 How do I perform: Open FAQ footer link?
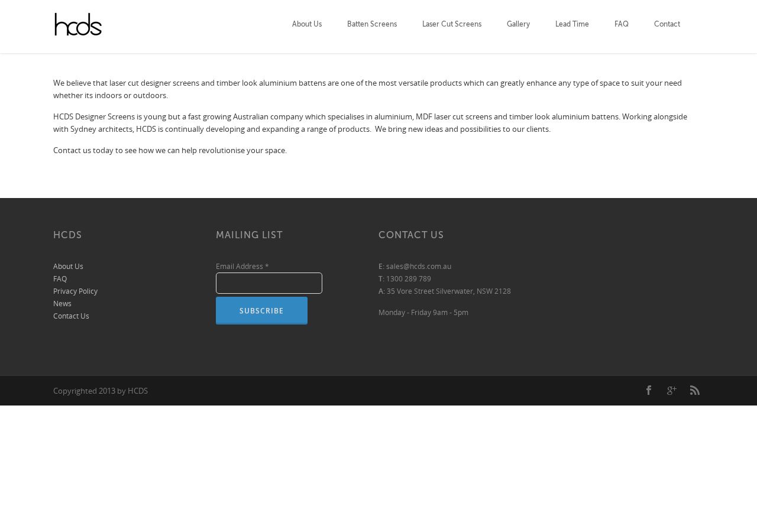[x=60, y=279]
